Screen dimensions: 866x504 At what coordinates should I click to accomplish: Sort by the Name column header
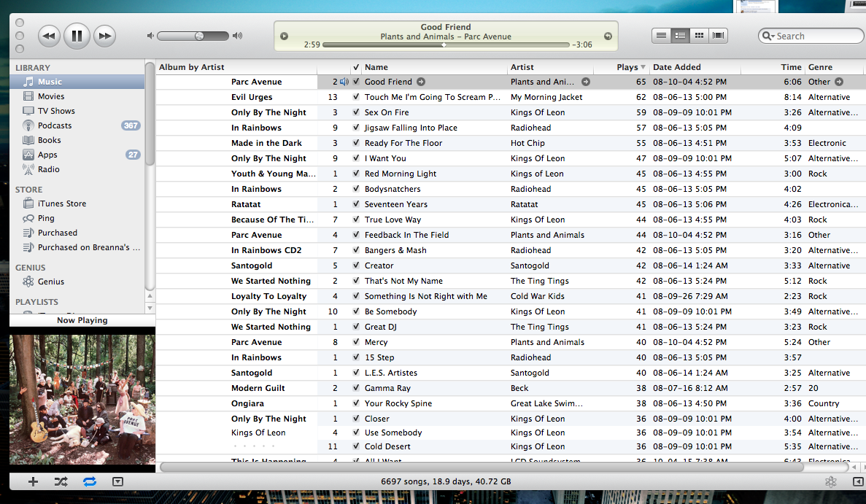(434, 67)
